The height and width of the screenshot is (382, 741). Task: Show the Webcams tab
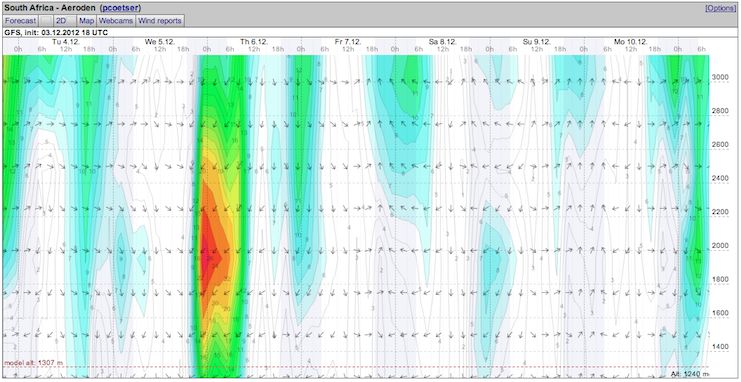pos(116,21)
